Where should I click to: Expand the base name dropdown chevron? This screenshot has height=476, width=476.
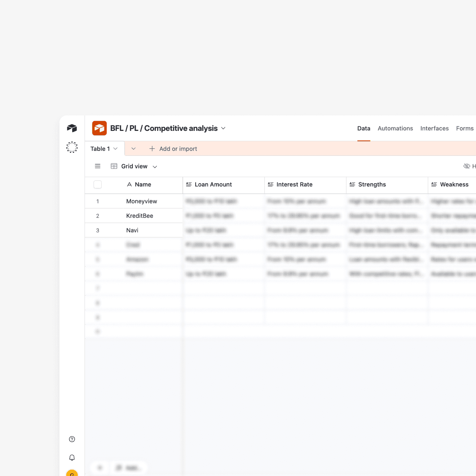tap(223, 128)
